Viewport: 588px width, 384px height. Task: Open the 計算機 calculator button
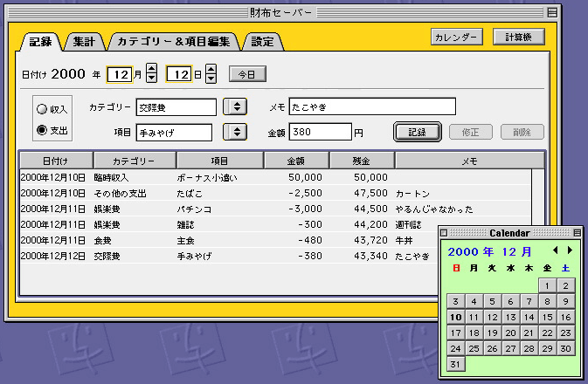[519, 37]
